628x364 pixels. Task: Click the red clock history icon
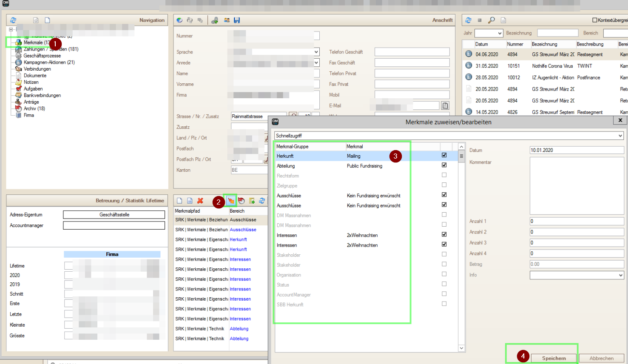(x=242, y=201)
